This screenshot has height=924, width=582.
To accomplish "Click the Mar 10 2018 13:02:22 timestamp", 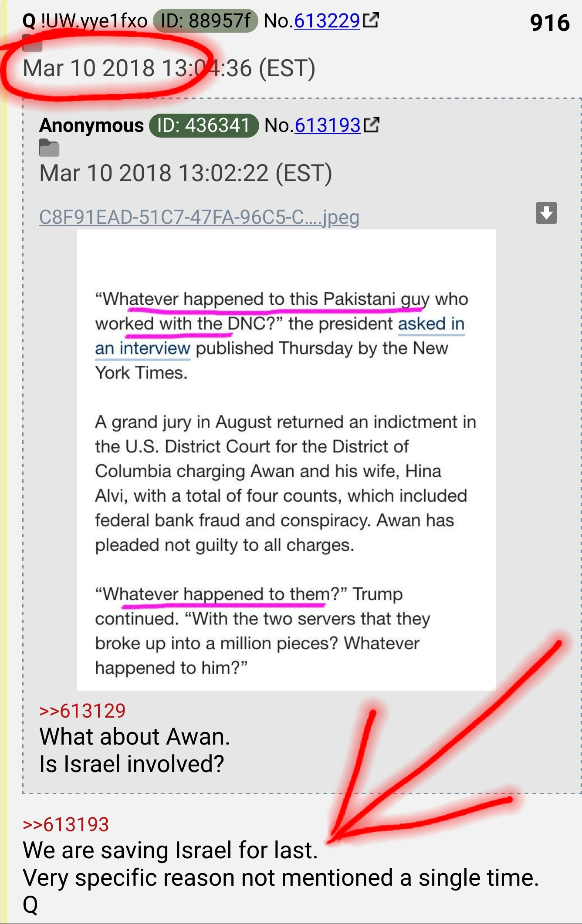I will (x=186, y=173).
